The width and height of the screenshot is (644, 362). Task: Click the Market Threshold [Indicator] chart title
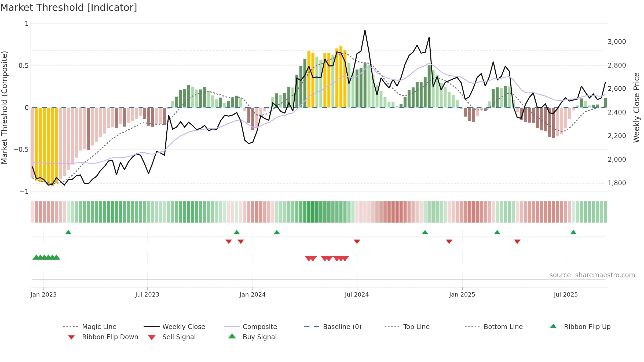coord(69,8)
